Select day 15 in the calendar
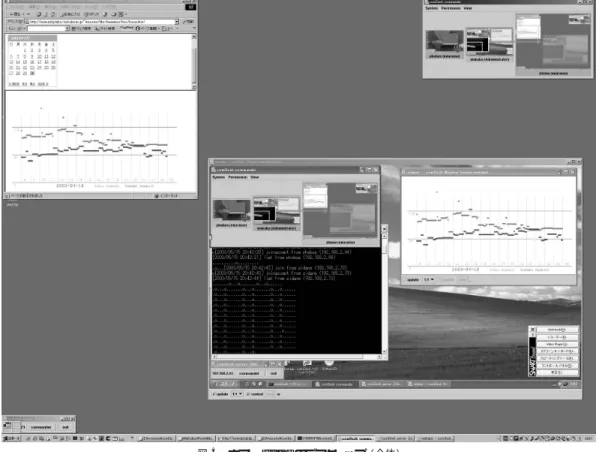The image size is (602, 452). pos(25,62)
